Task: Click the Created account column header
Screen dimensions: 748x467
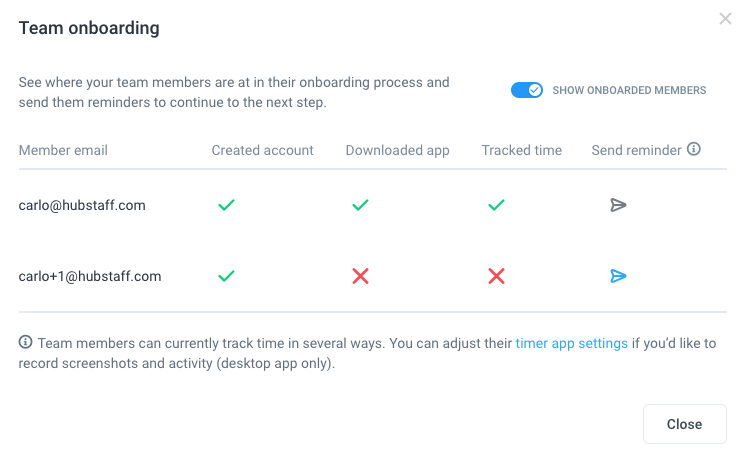Action: tap(262, 150)
